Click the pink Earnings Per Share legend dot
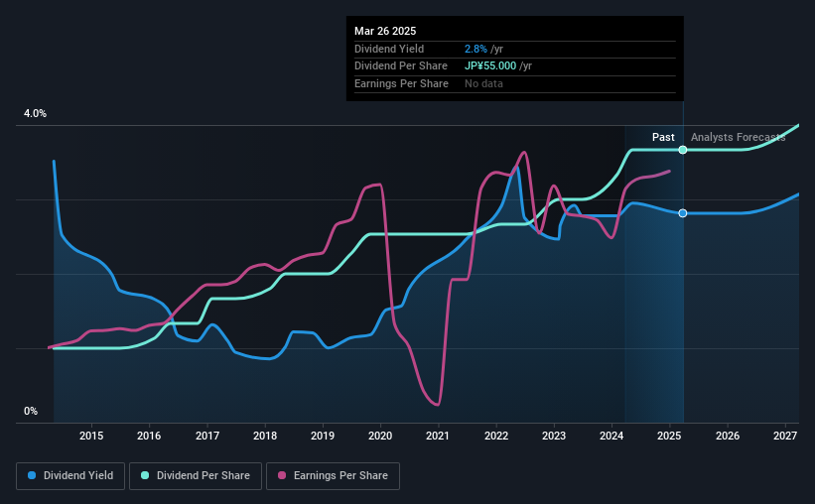The height and width of the screenshot is (504, 815). click(282, 475)
